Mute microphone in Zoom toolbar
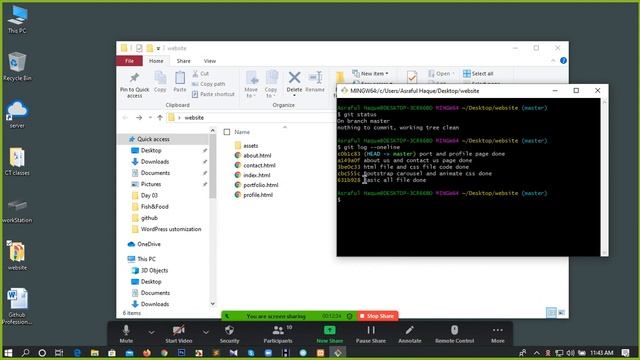This screenshot has width=640, height=360. click(126, 333)
